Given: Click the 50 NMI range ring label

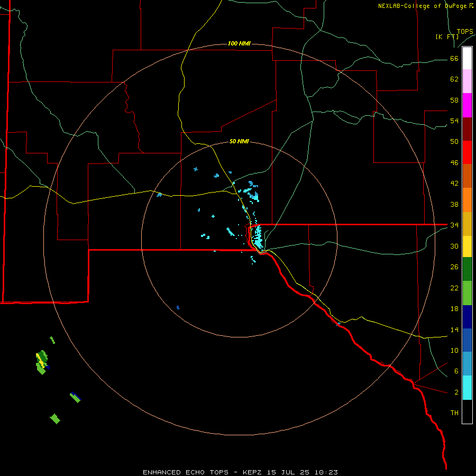Looking at the screenshot, I should pyautogui.click(x=239, y=141).
